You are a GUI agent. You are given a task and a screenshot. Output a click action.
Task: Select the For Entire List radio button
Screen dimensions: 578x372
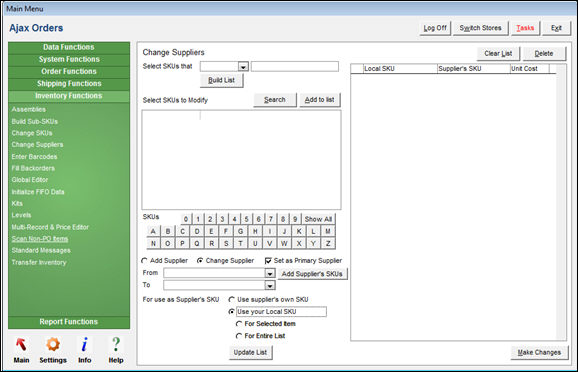[x=239, y=336]
